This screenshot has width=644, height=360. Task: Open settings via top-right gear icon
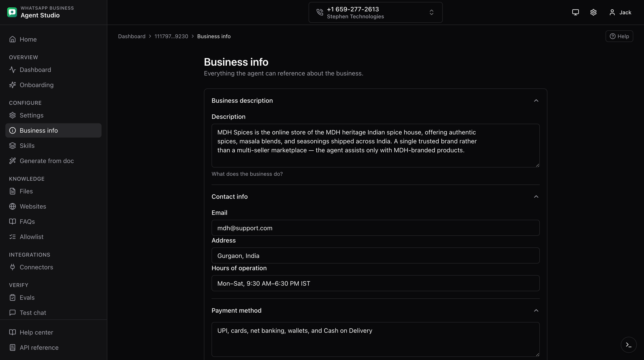[x=593, y=12]
